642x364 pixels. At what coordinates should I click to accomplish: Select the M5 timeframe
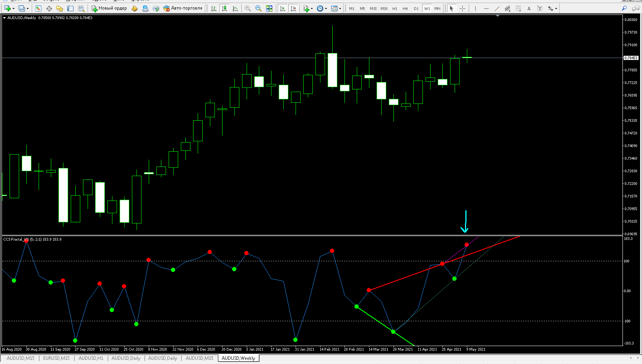click(x=362, y=8)
